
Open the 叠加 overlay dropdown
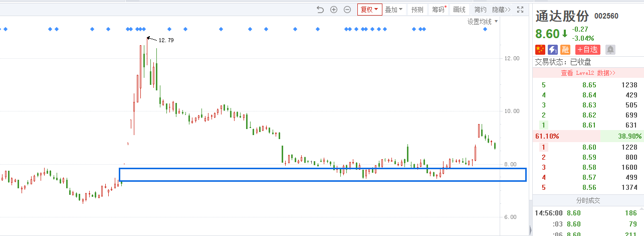[x=393, y=10]
